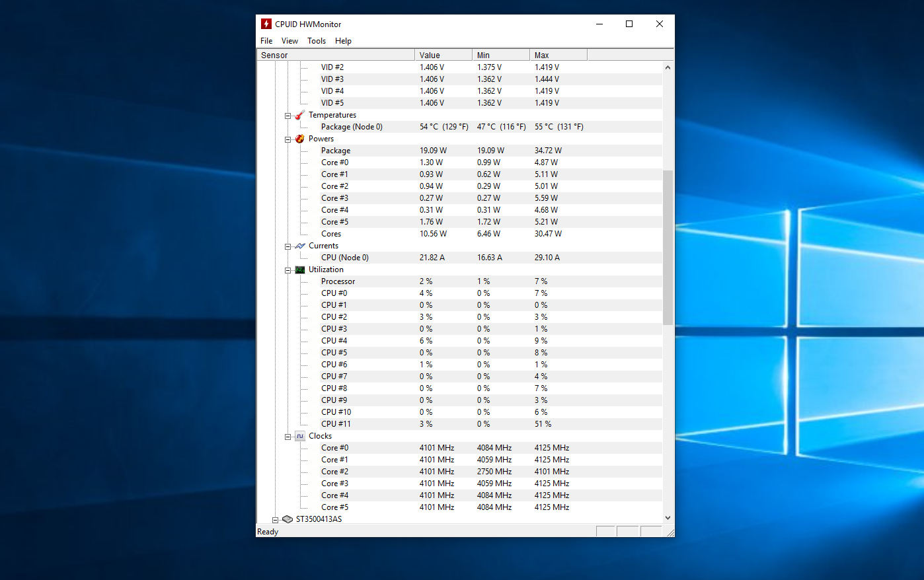Click the ST3500413AS hard drive icon
The image size is (924, 580).
[288, 519]
